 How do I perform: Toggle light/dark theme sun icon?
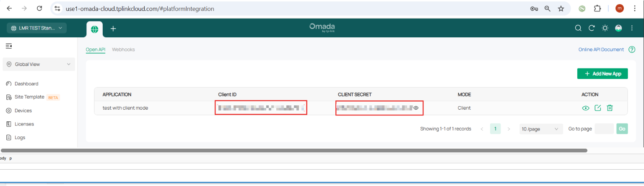click(x=605, y=28)
